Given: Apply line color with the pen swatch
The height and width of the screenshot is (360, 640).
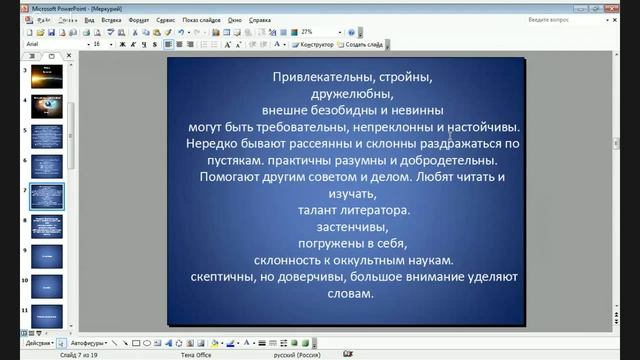Looking at the screenshot, I should [230, 343].
